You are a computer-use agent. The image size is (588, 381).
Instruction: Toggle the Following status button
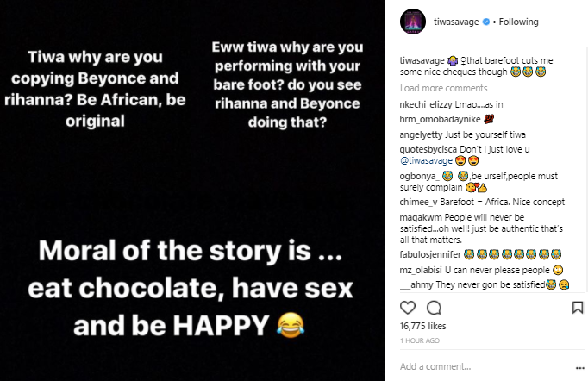519,22
